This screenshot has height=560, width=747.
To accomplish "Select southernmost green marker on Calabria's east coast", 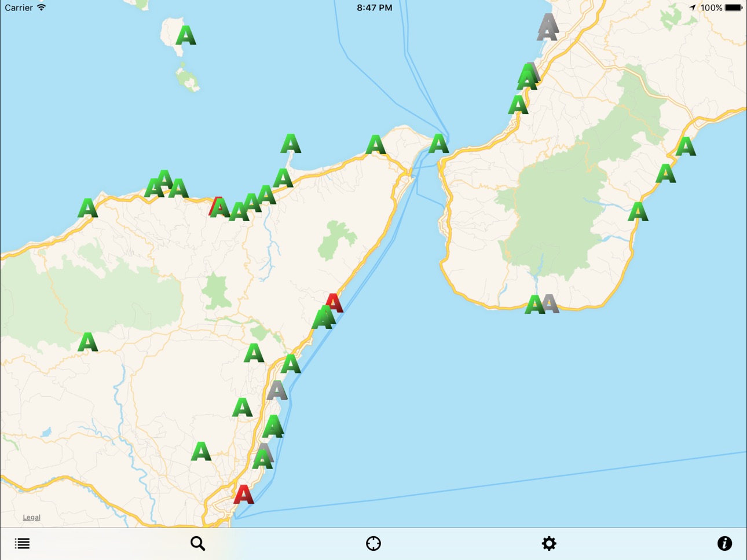I will pyautogui.click(x=638, y=211).
